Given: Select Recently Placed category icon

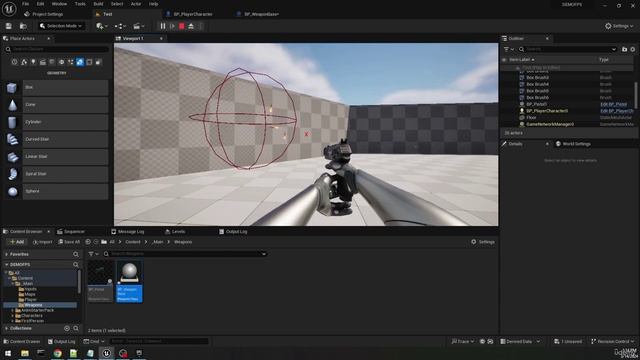Looking at the screenshot, I should coord(15,62).
